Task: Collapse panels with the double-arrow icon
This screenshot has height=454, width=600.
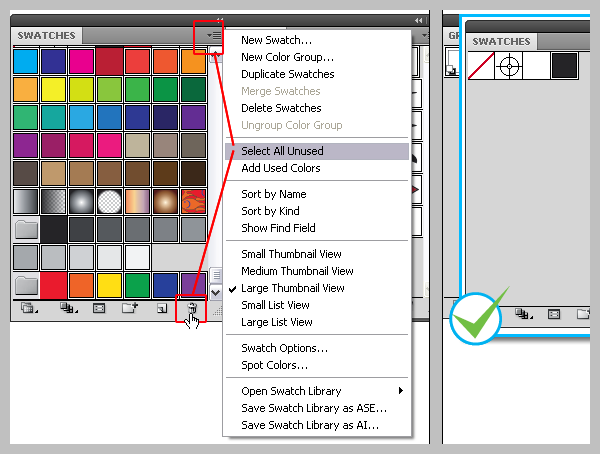Action: click(x=419, y=20)
